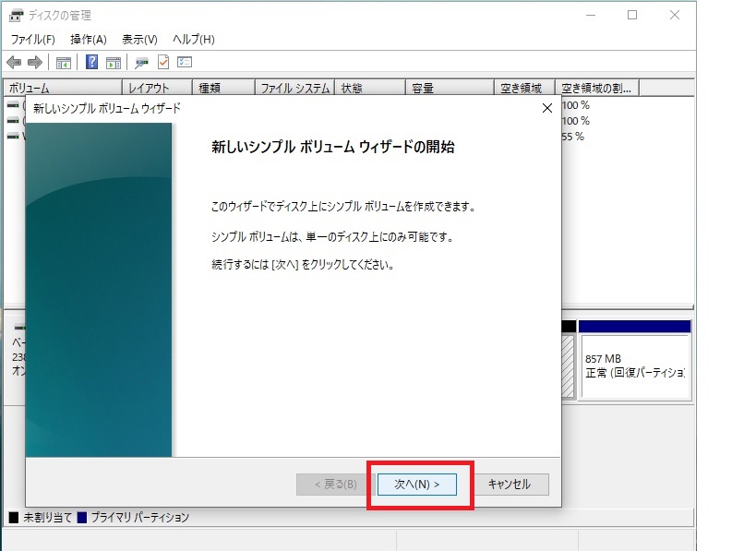The width and height of the screenshot is (756, 551).
Task: Click the Back arrow toolbar icon
Action: [x=14, y=63]
